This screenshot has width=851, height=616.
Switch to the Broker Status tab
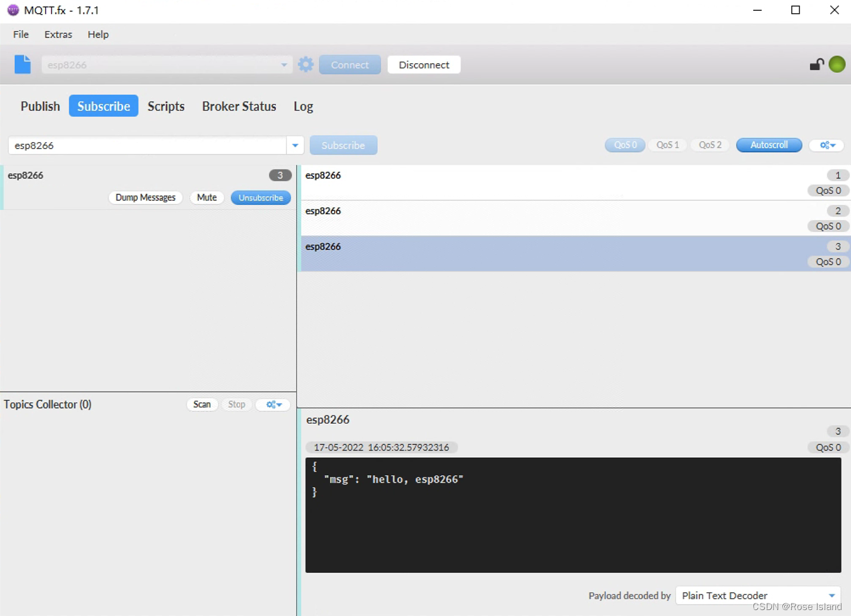[239, 106]
